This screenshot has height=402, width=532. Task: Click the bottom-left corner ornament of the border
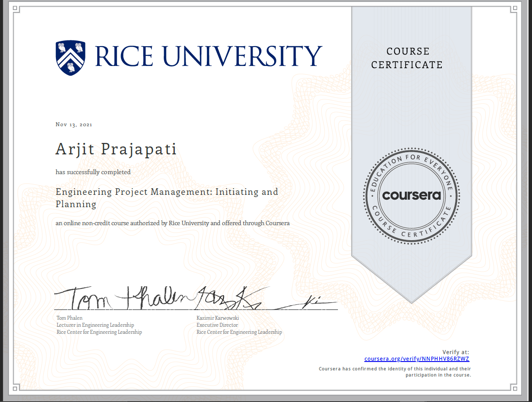click(16, 388)
